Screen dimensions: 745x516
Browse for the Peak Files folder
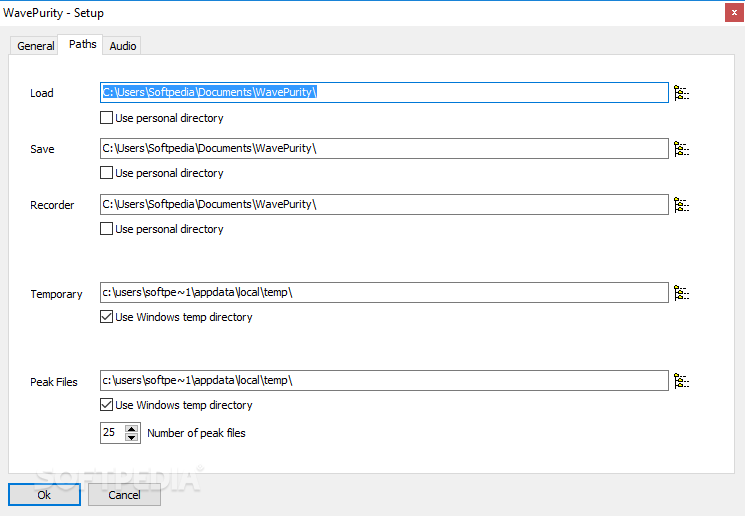[x=681, y=381]
